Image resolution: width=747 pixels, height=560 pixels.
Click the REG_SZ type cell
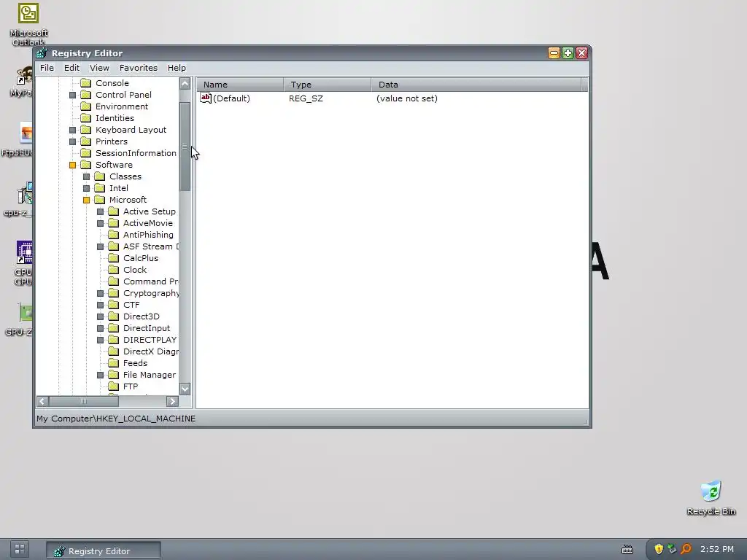point(306,98)
